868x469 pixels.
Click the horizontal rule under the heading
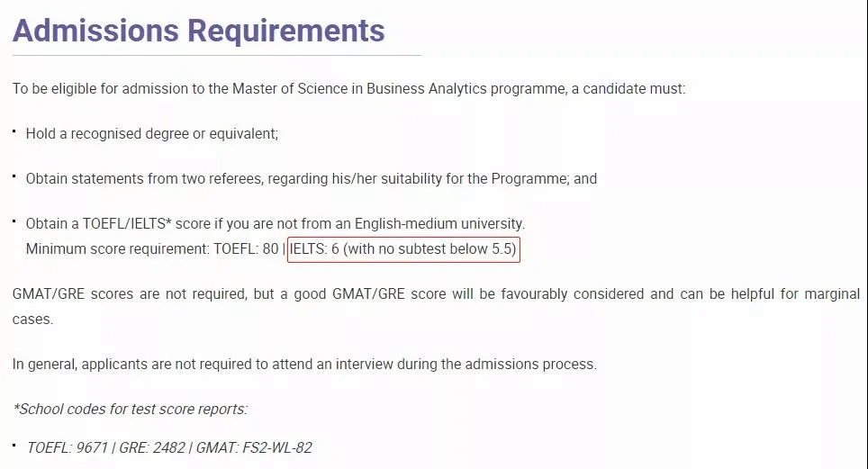216,56
